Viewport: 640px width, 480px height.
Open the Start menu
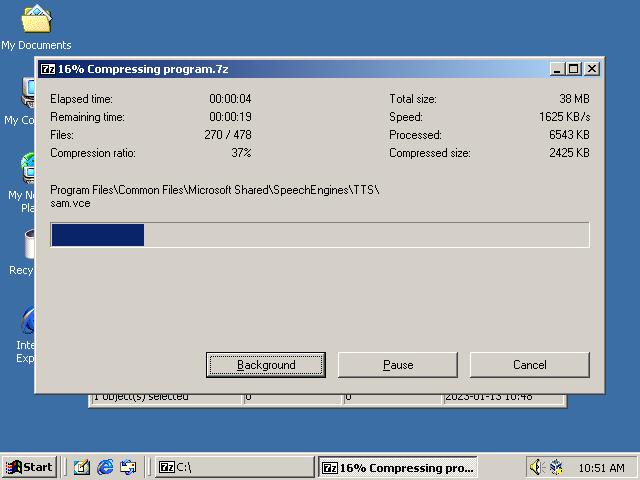pos(29,467)
